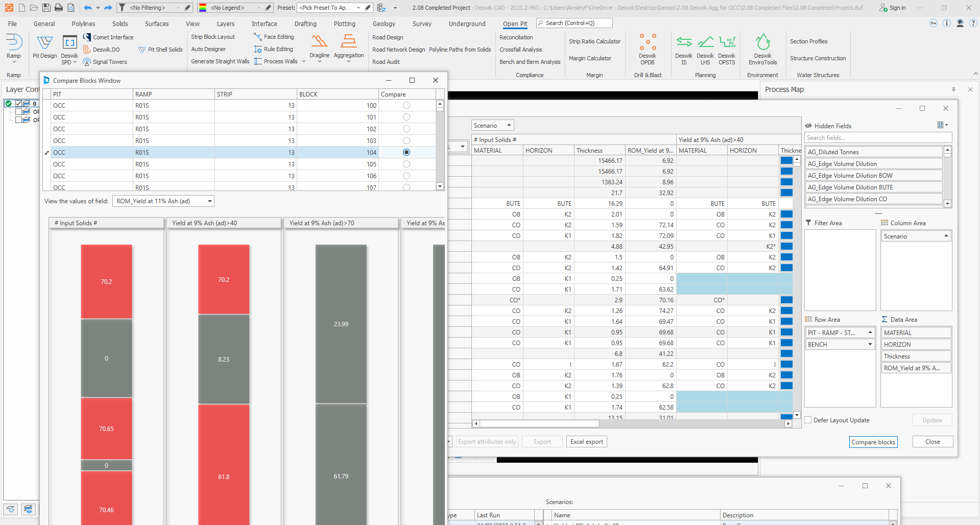This screenshot has height=525, width=980.
Task: Click the Excel export button
Action: tap(587, 442)
